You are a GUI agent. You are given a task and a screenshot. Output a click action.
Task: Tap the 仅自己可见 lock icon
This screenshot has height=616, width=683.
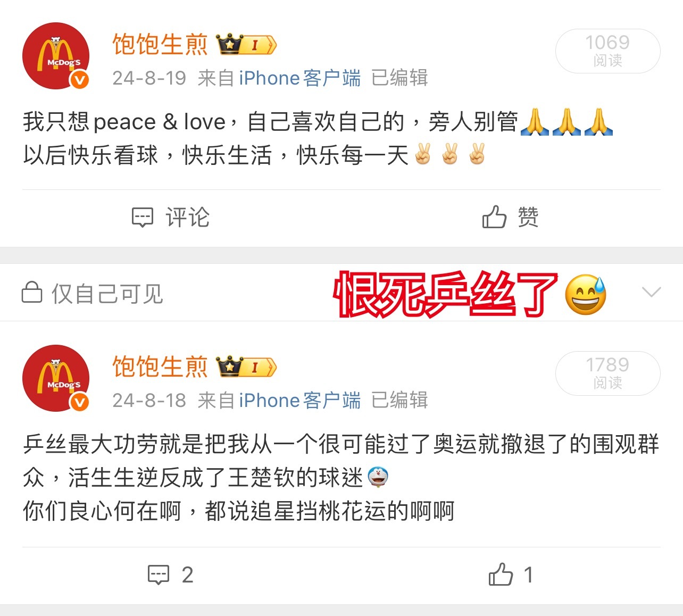pos(32,292)
